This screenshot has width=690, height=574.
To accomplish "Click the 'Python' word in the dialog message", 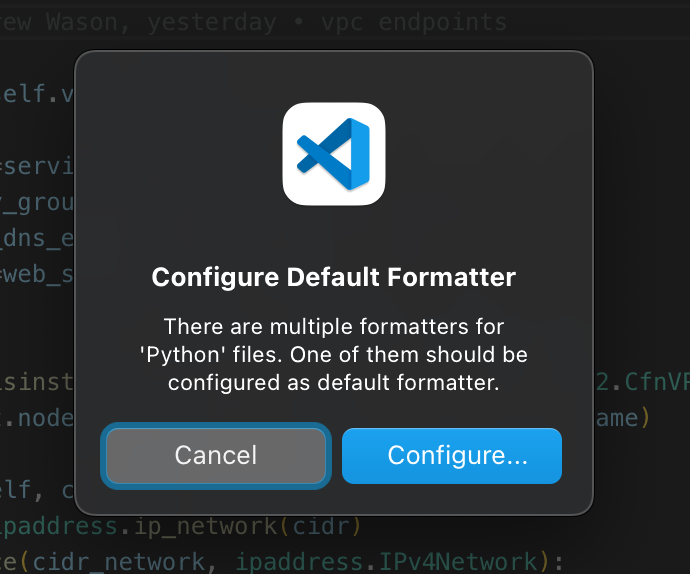I will 183,355.
